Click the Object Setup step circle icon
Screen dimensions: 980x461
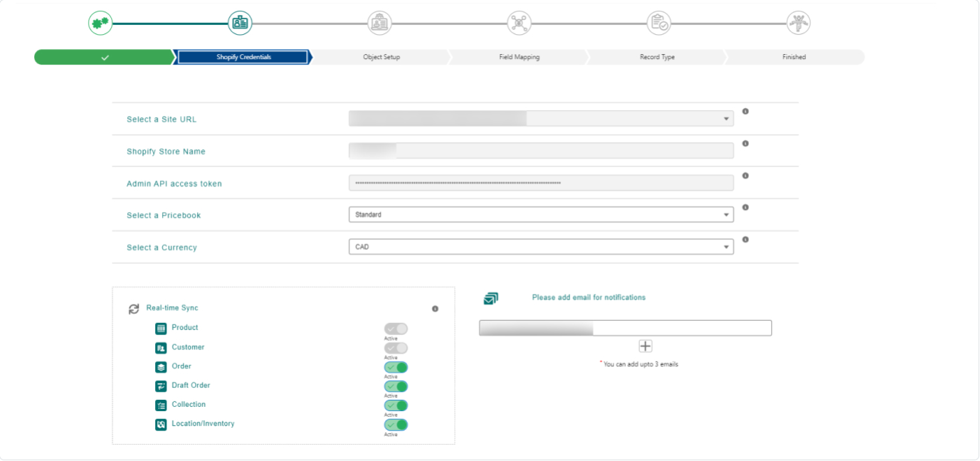(379, 23)
